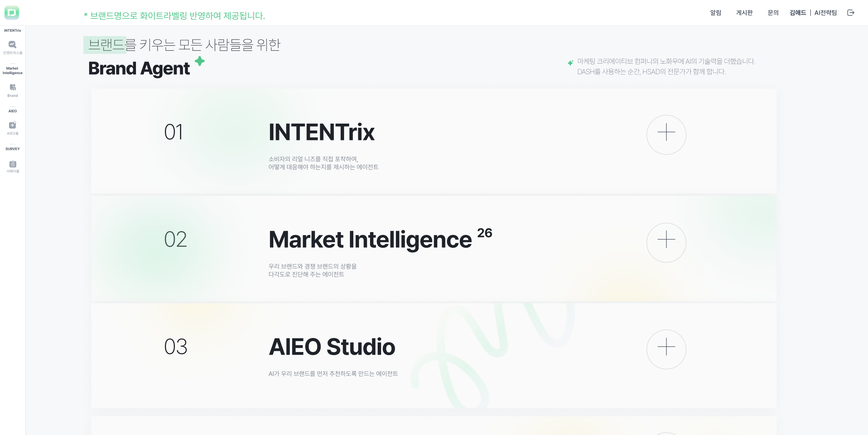Click the green DASH logo icon
This screenshot has width=868, height=435.
pos(12,13)
